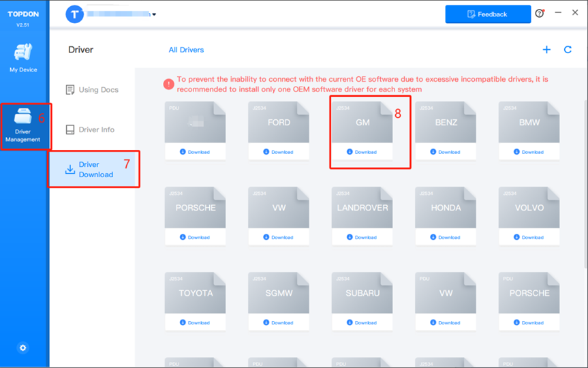
Task: Download the BENZ J2534 driver
Action: (445, 152)
